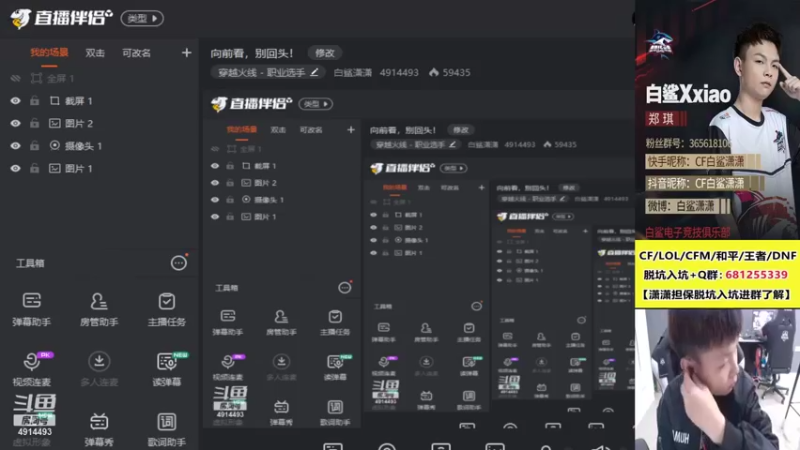Click the room number 4914493 in the header
Viewport: 800px width, 450px height.
tap(399, 72)
